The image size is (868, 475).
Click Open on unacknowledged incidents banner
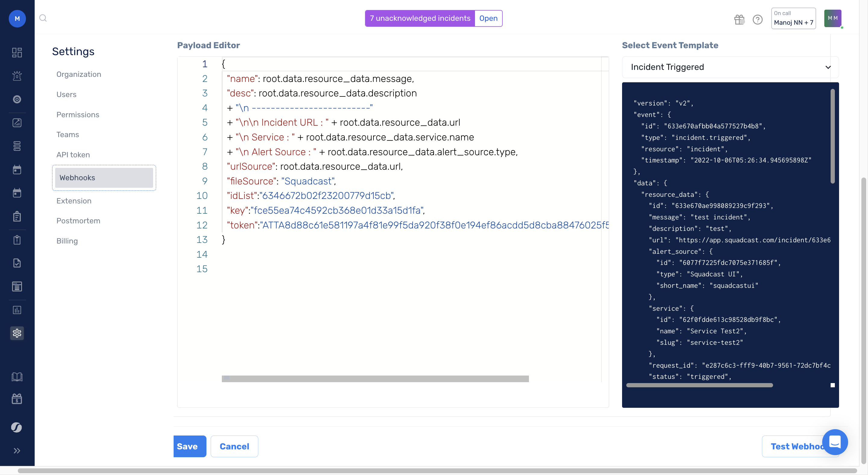[x=488, y=18]
